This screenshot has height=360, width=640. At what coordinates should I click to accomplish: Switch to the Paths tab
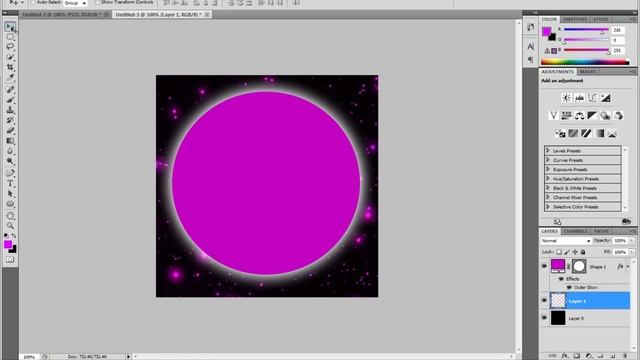[x=601, y=231]
